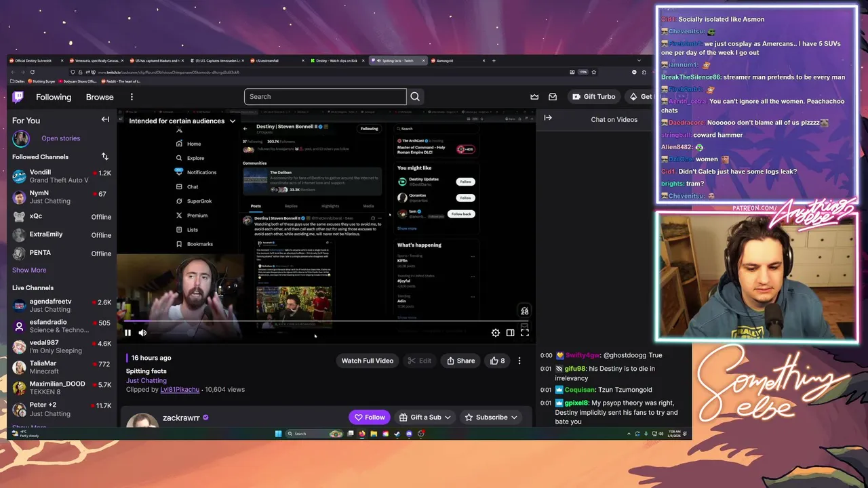Open Maximilian_DOOD TEKKEN 8 channel

click(x=61, y=387)
